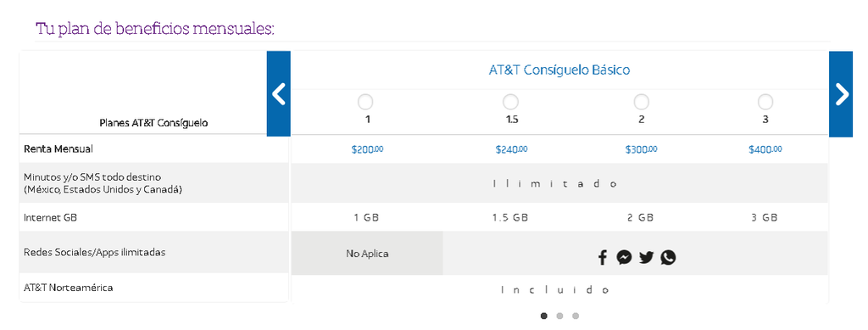Click the WhatsApp icon
This screenshot has width=868, height=330.
[668, 257]
